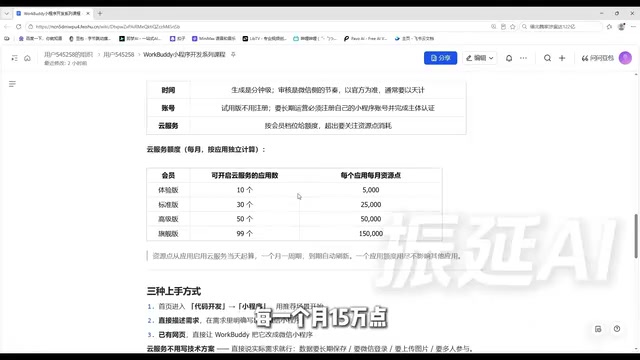Open the 扣子 bookmark
640x360 pixels.
click(178, 38)
